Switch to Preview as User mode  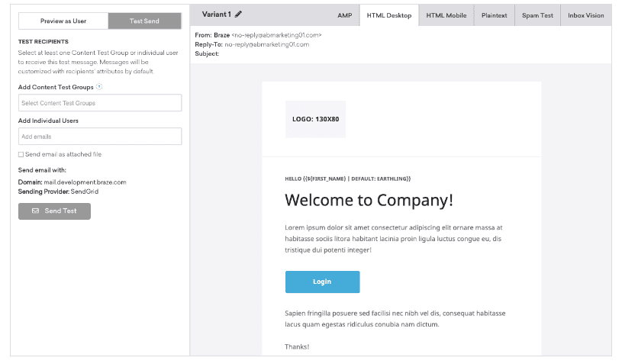(63, 21)
